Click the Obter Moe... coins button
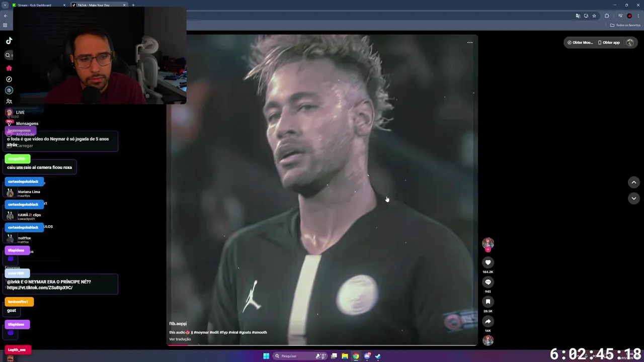 580,42
